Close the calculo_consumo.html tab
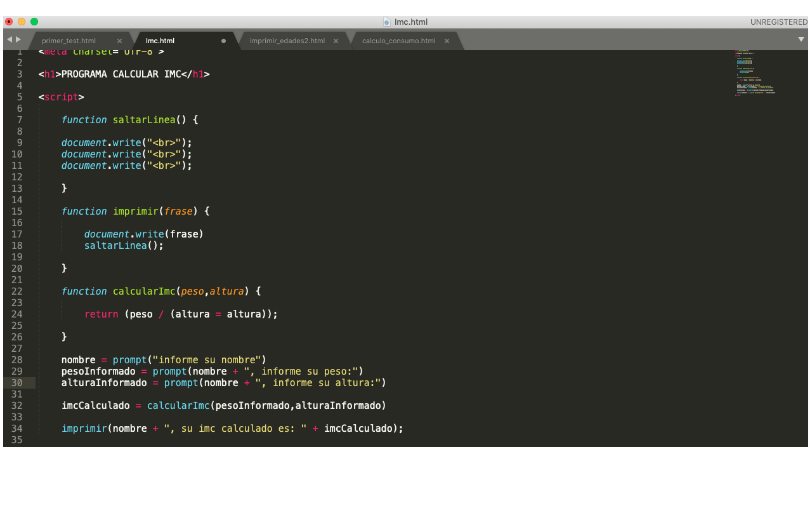Viewport: 812px width, 508px height. [447, 41]
